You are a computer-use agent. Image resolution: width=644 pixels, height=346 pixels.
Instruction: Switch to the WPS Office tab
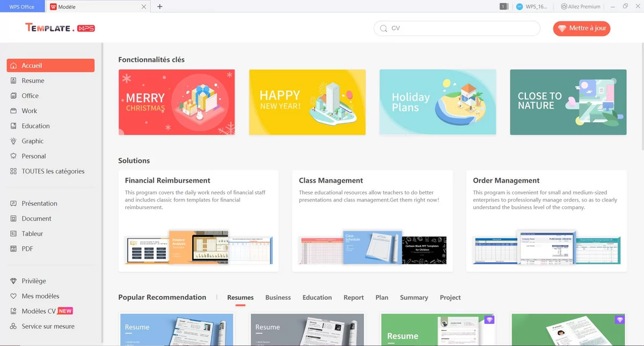pyautogui.click(x=22, y=6)
